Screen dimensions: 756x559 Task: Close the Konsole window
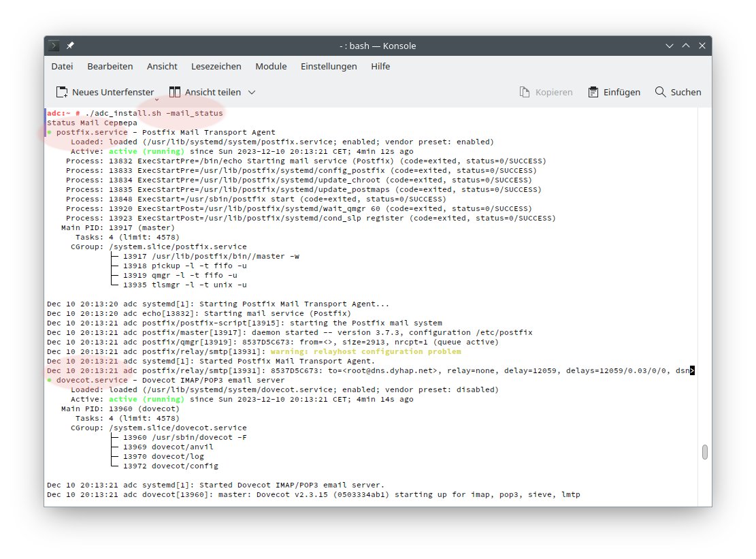(x=701, y=46)
